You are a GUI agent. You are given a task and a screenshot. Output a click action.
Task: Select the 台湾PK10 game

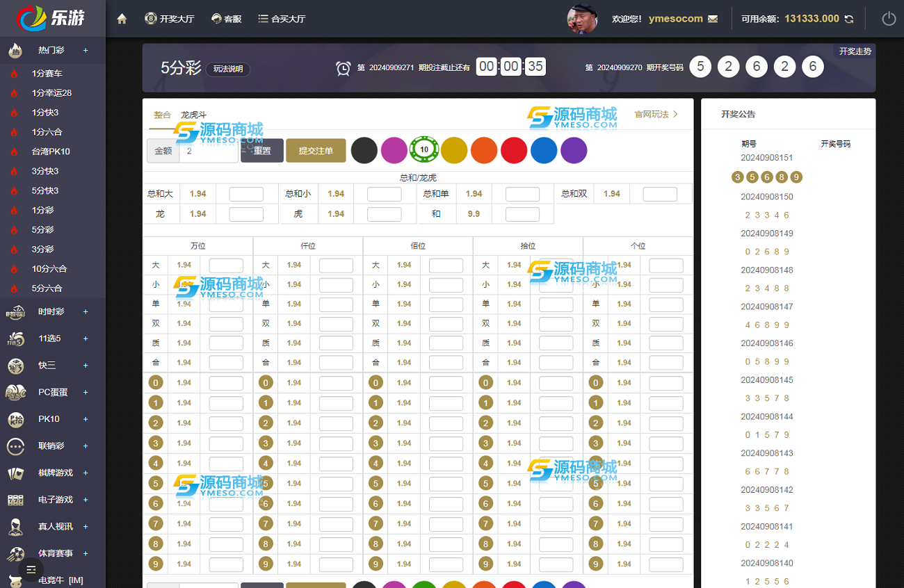coord(51,152)
